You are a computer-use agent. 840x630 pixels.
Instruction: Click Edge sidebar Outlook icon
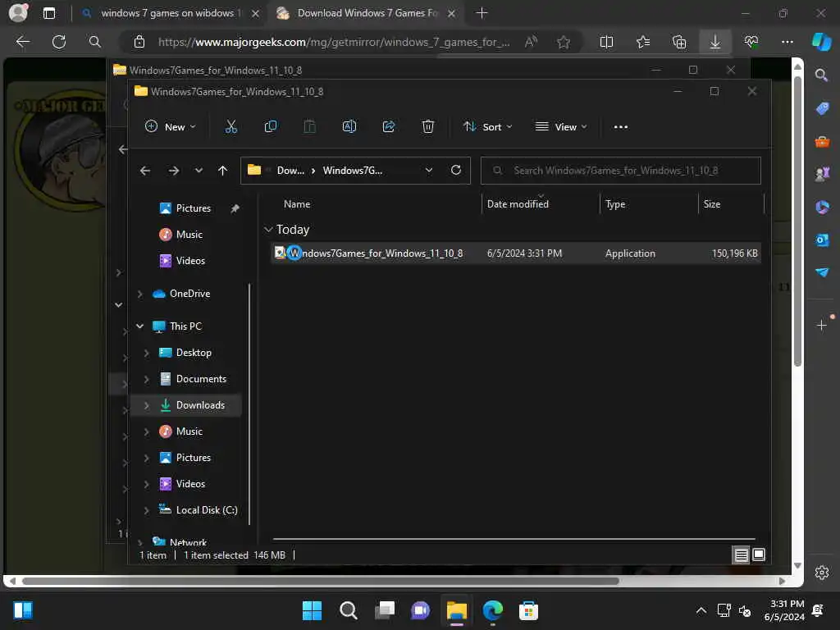(822, 240)
